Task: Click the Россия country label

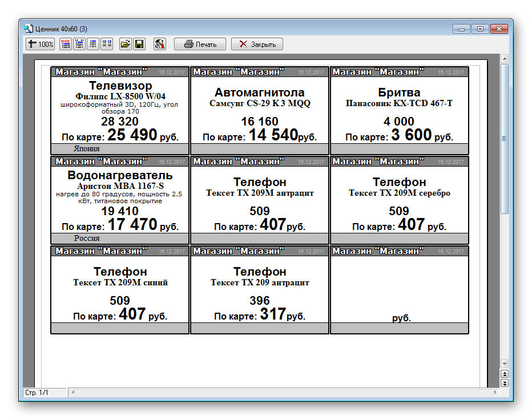Action: 87,238
